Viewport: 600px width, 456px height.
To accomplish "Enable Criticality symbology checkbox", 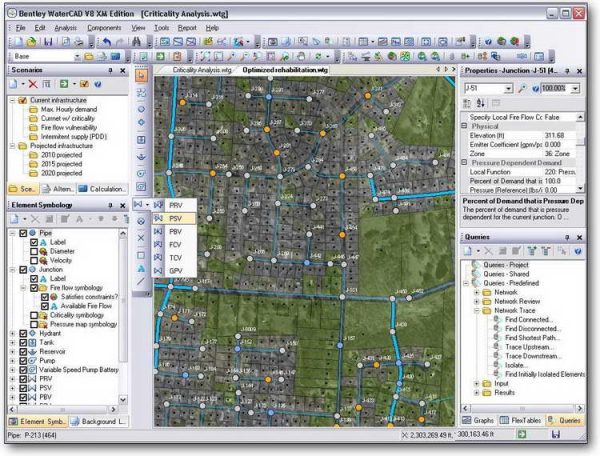I will [34, 315].
